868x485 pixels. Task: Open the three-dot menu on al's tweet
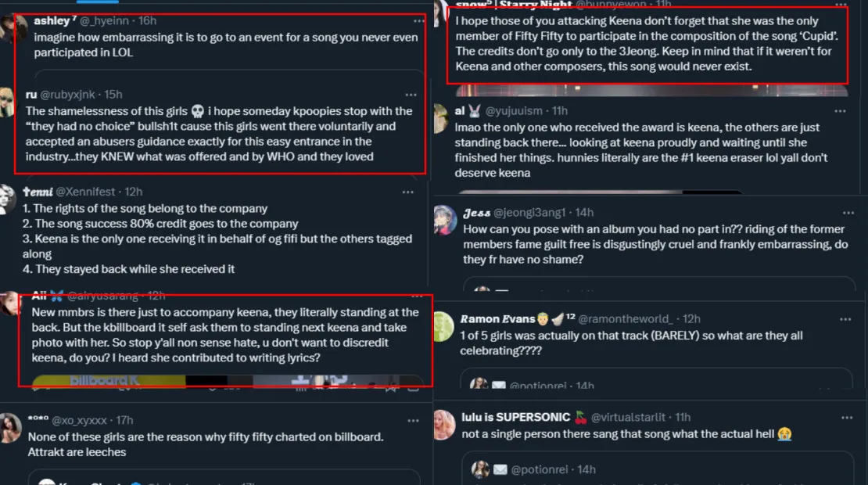coord(845,111)
